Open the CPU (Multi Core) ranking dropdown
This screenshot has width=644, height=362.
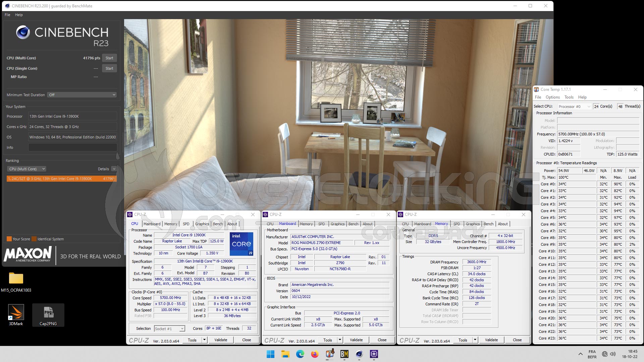pyautogui.click(x=26, y=169)
